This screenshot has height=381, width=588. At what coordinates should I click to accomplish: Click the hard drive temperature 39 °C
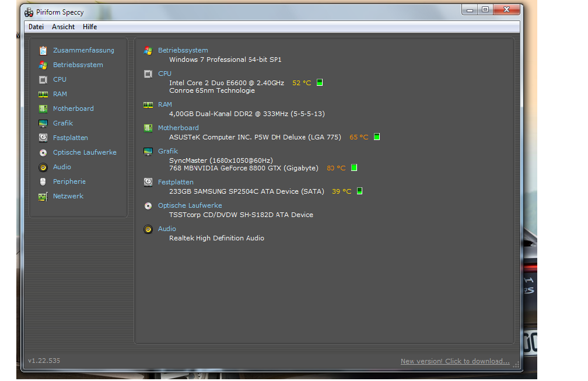click(x=342, y=191)
